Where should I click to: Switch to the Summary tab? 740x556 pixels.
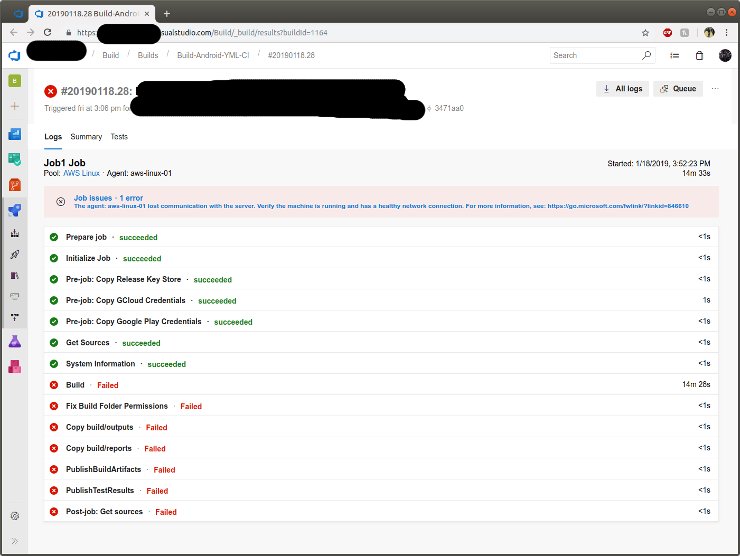(x=86, y=137)
